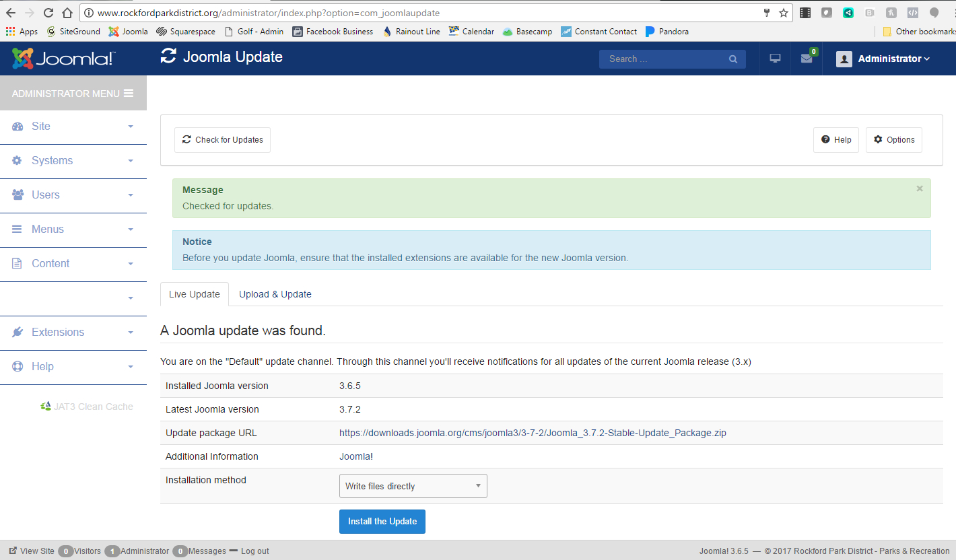Open the Pandora bookmark
This screenshot has width=956, height=560.
667,32
